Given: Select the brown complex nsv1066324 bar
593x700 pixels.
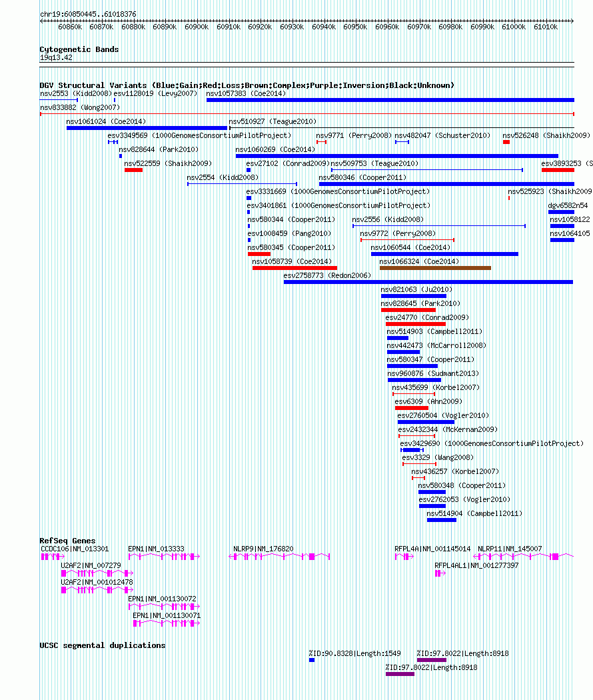Looking at the screenshot, I should (x=435, y=268).
